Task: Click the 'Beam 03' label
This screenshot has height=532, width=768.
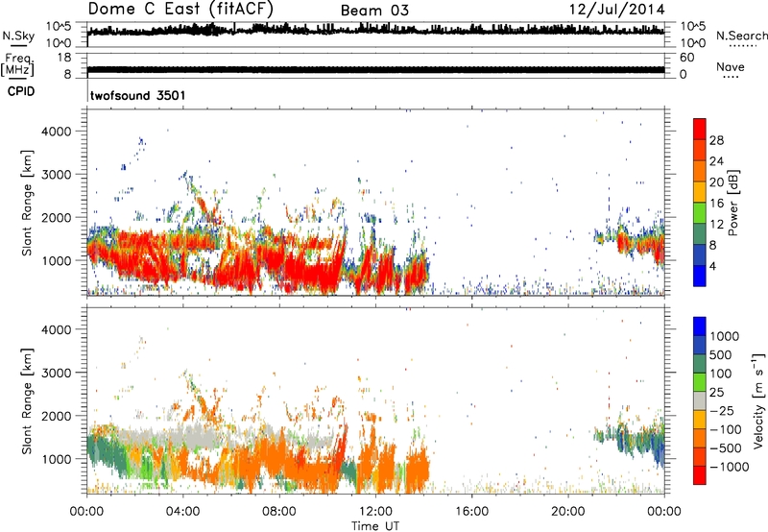Action: click(374, 11)
